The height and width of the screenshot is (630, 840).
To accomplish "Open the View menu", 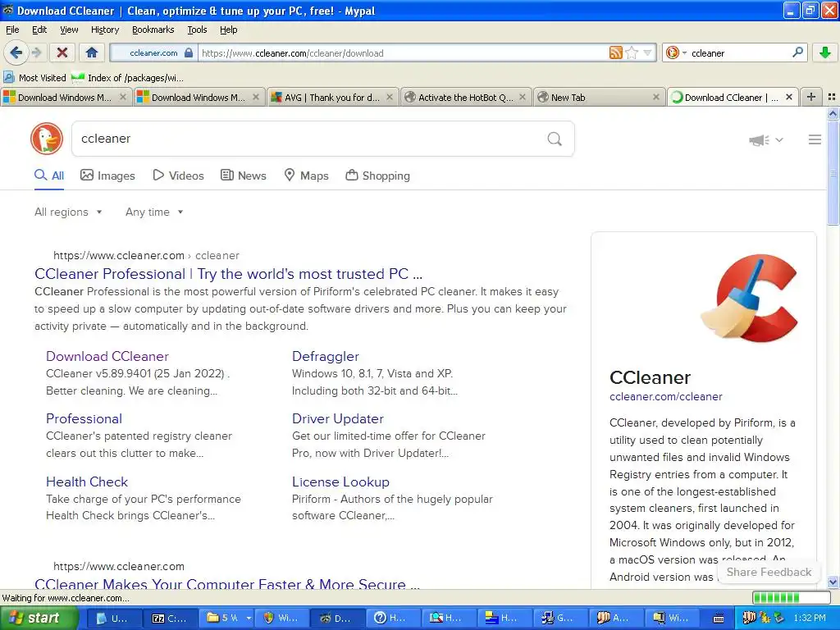I will pyautogui.click(x=69, y=30).
